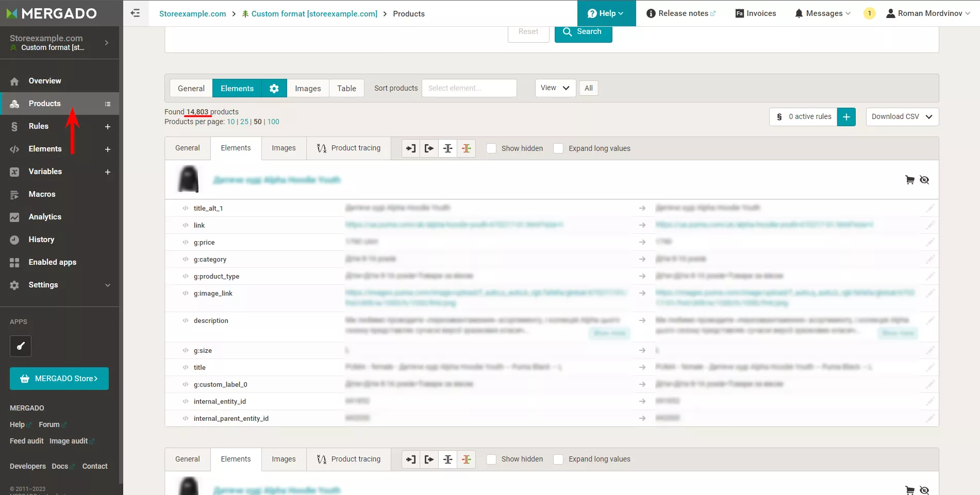Open the first product's Images tab

284,148
